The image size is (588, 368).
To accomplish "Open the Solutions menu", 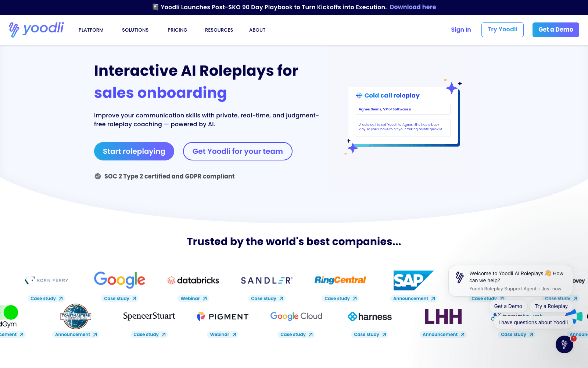I will coord(135,30).
